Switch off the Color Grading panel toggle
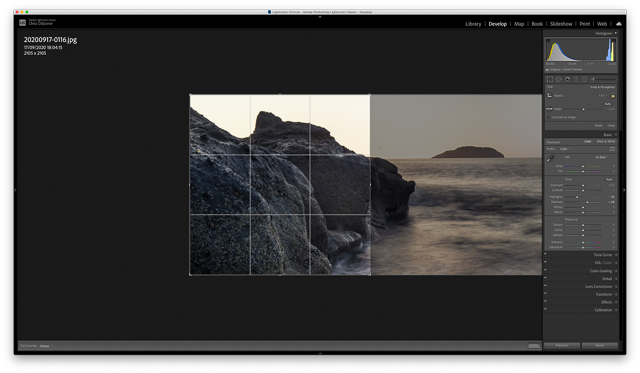The height and width of the screenshot is (373, 640). (x=545, y=270)
